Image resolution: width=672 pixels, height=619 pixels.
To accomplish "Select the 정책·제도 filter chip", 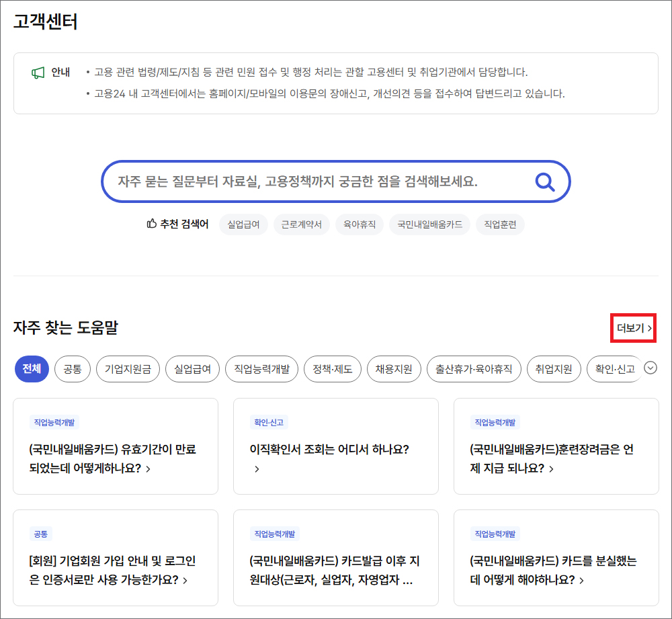I will pos(332,368).
